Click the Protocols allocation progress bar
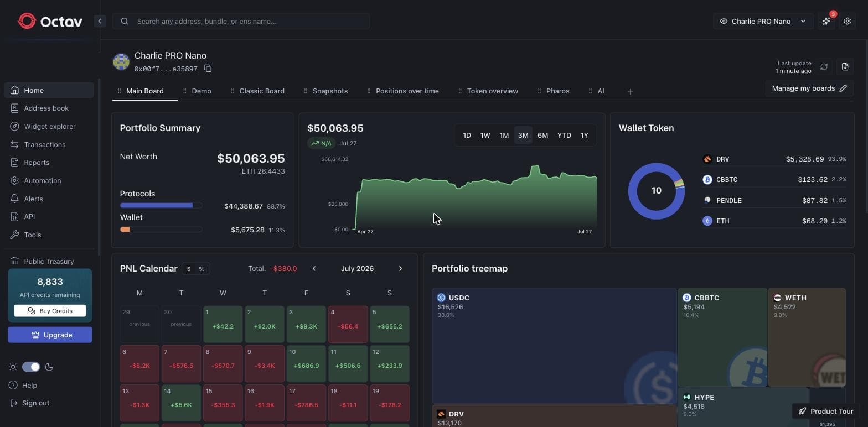The image size is (868, 427). click(161, 206)
